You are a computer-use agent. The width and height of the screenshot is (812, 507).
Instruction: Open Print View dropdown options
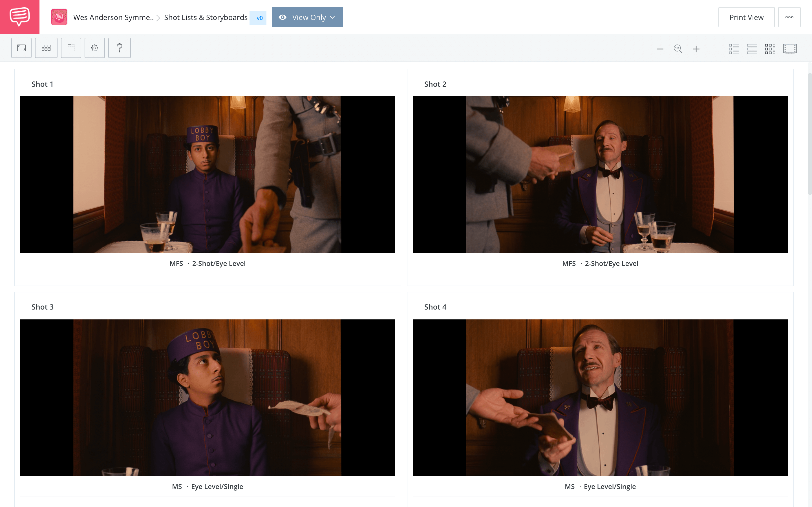pyautogui.click(x=789, y=17)
